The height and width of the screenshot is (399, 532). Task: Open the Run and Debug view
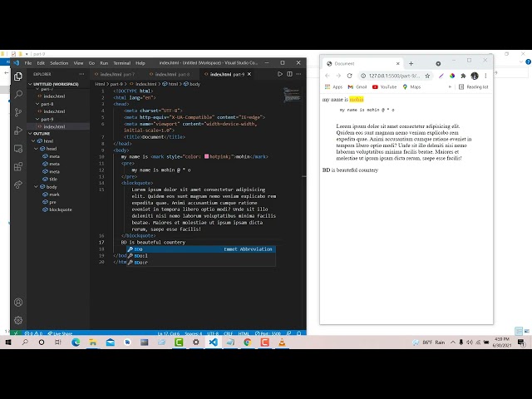tap(18, 131)
